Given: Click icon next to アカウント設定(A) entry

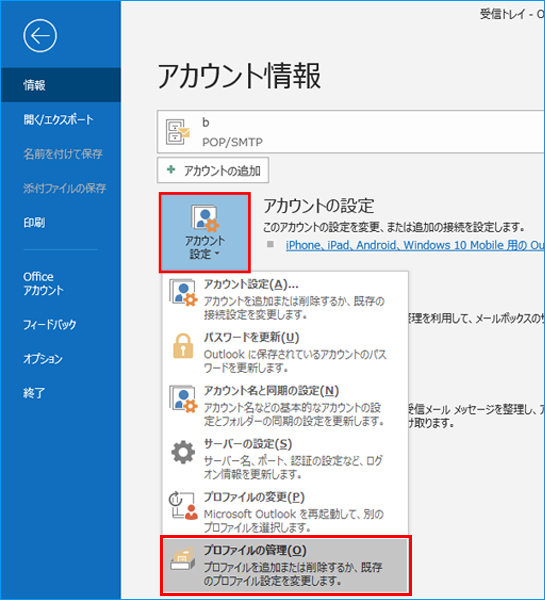Looking at the screenshot, I should (183, 293).
